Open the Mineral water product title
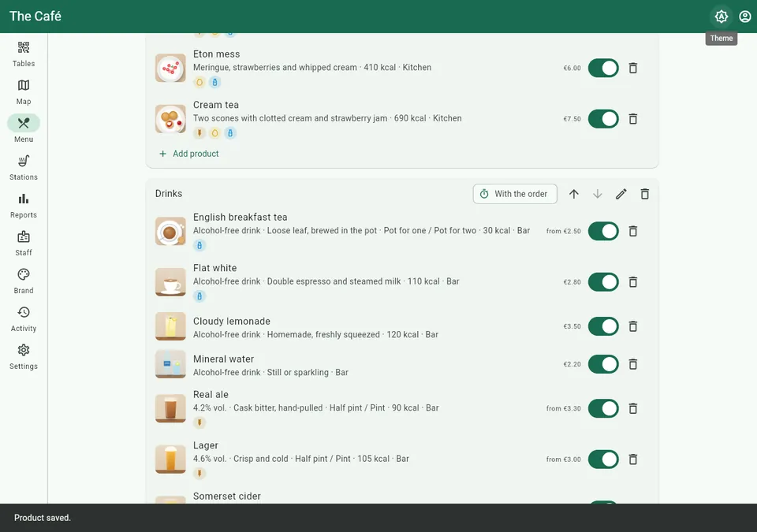The width and height of the screenshot is (757, 532). pyautogui.click(x=223, y=359)
